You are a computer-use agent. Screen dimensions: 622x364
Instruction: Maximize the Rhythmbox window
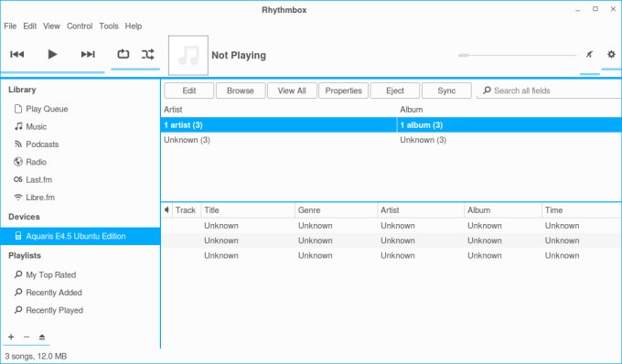pos(595,9)
